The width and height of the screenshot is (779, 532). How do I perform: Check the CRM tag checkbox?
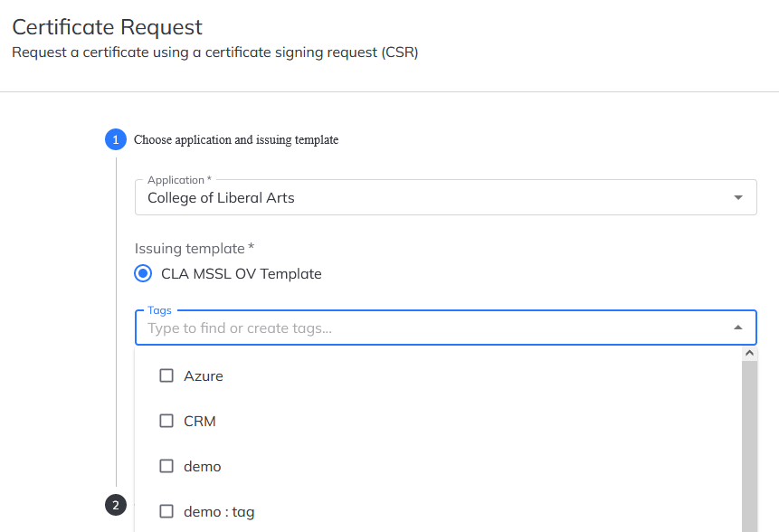coord(166,421)
